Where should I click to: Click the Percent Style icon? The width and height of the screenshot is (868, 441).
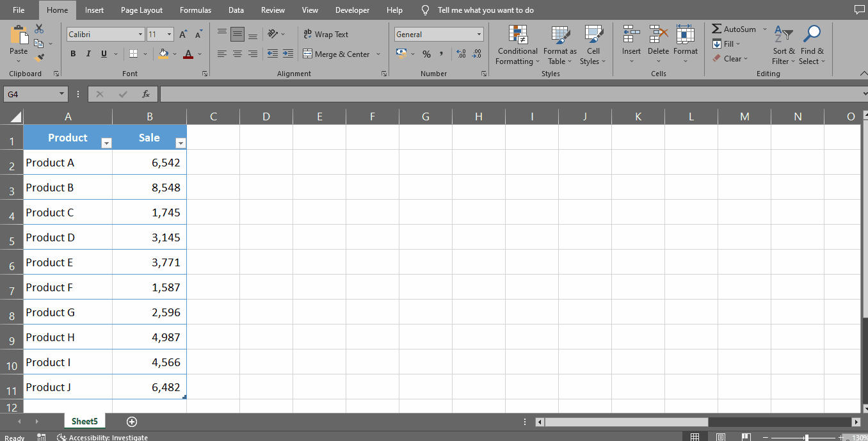426,54
